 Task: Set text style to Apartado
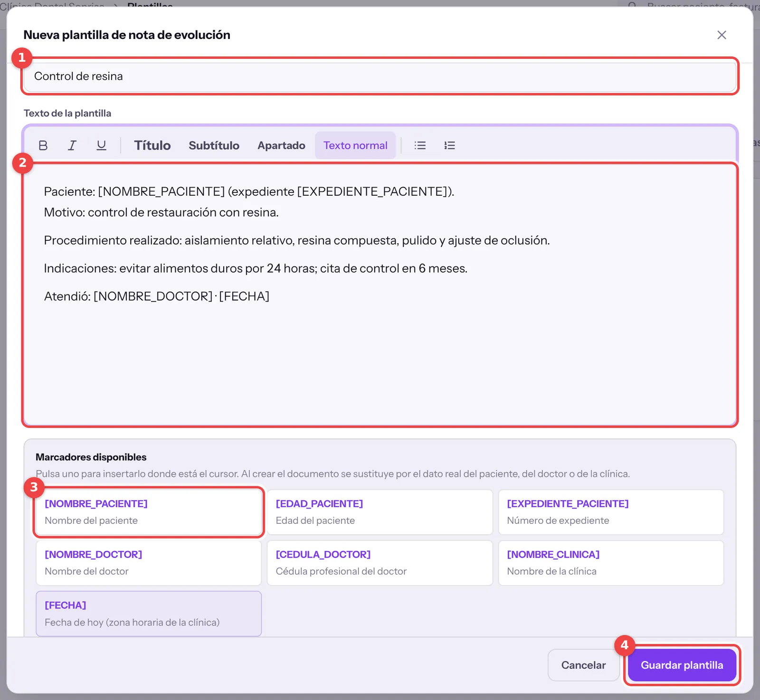[x=281, y=145]
